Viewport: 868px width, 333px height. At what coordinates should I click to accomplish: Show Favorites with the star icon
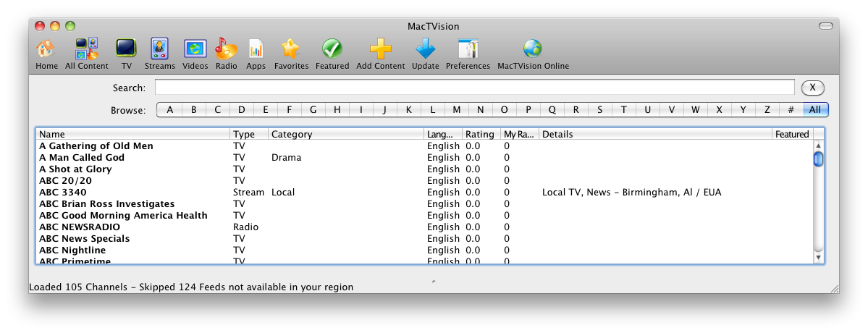[x=291, y=54]
